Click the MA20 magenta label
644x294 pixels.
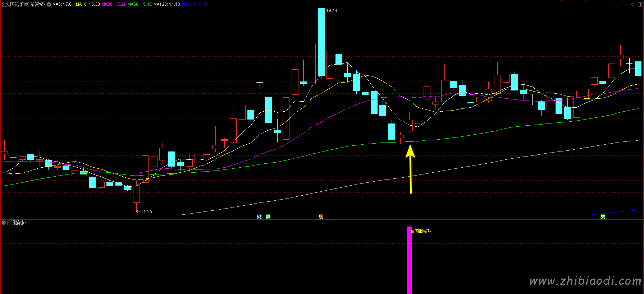click(x=114, y=4)
